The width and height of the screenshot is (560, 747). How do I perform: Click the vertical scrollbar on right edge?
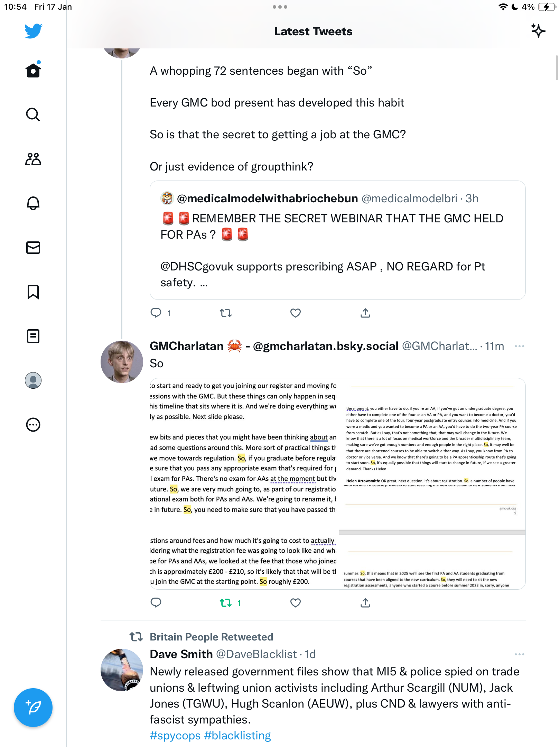557,67
